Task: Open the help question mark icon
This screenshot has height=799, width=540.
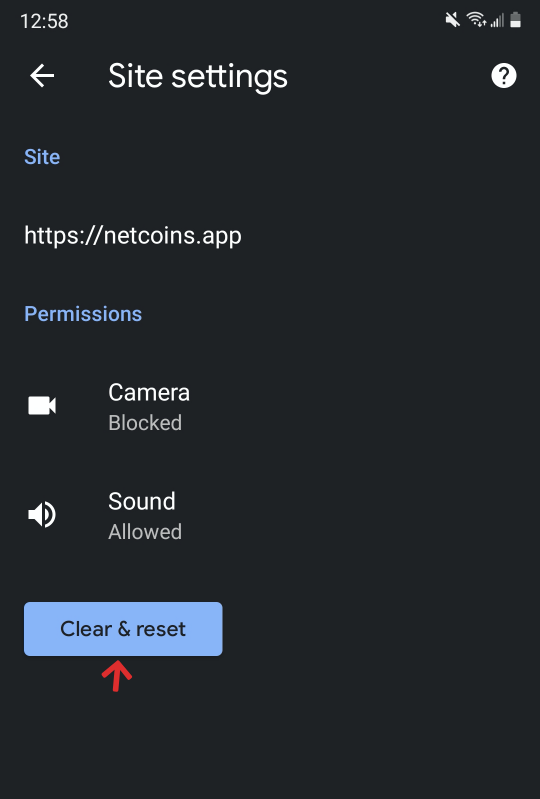Action: point(503,76)
